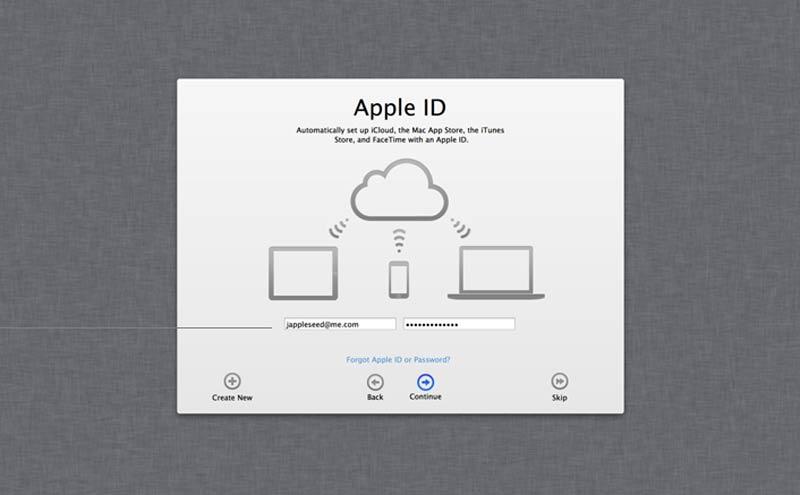800x495 pixels.
Task: Click the Apple ID heading
Action: (400, 108)
